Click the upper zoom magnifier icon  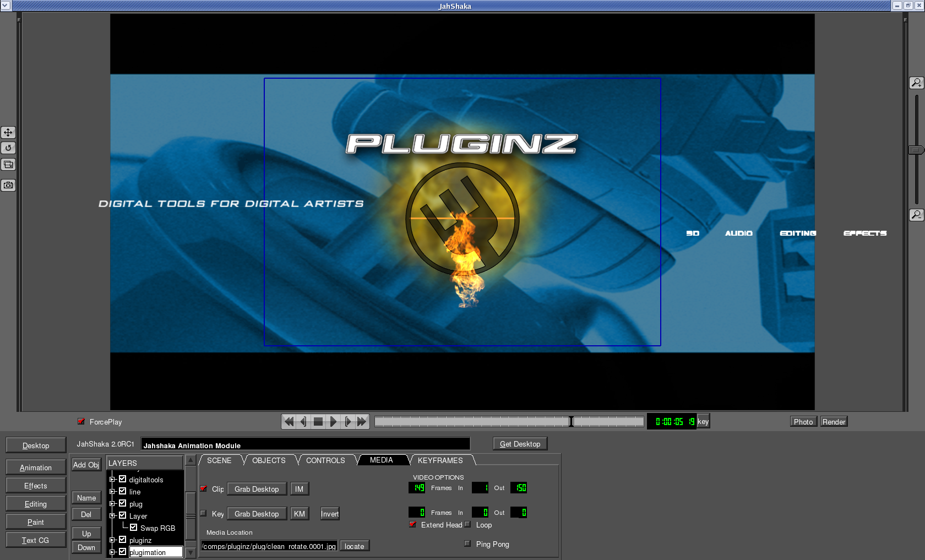pos(916,83)
